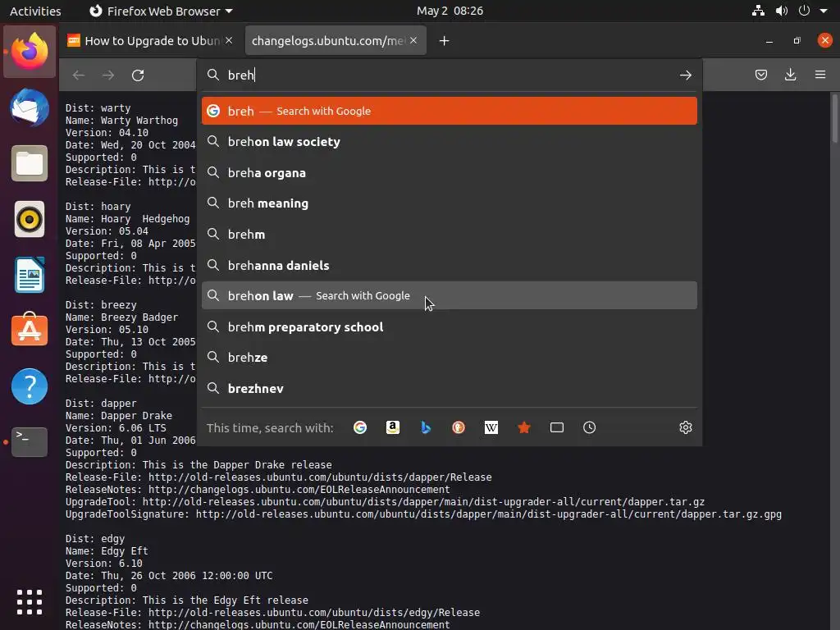Go back to previous page

pos(79,75)
